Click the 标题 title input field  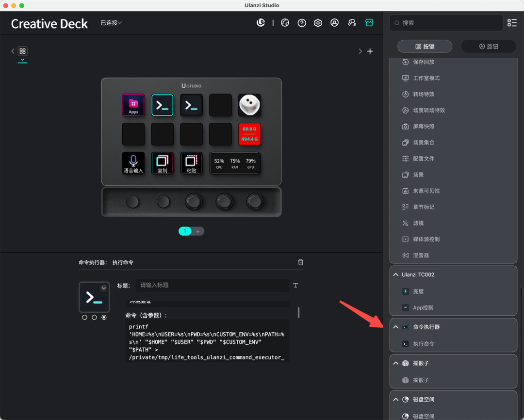click(x=212, y=285)
